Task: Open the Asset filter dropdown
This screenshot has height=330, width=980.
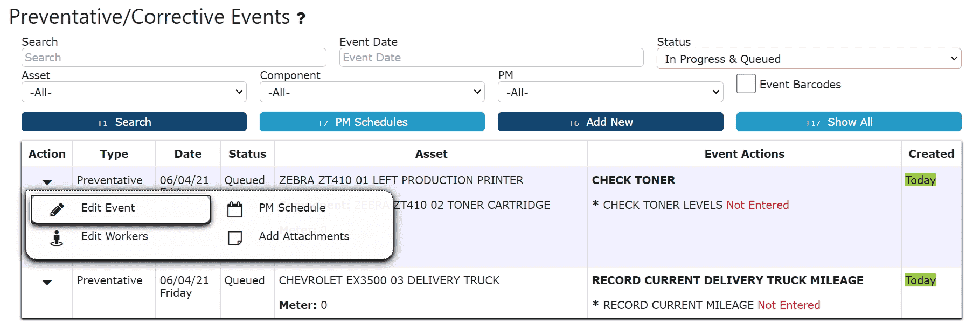Action: (134, 92)
